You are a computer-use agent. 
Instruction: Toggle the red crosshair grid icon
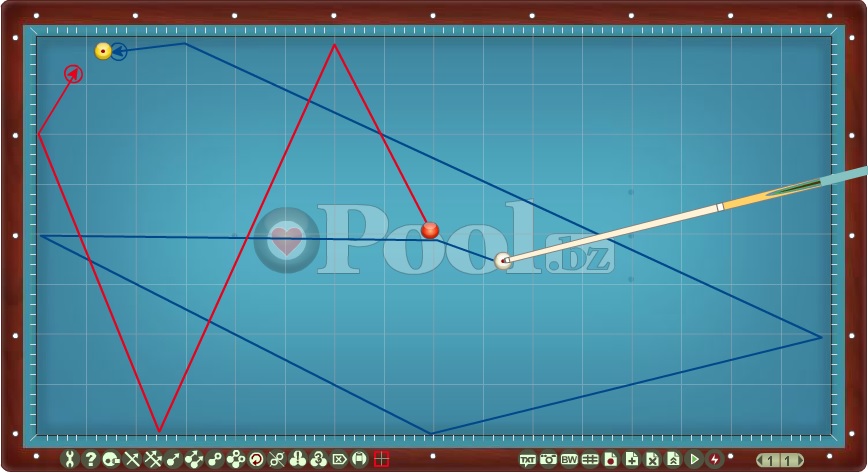point(381,459)
